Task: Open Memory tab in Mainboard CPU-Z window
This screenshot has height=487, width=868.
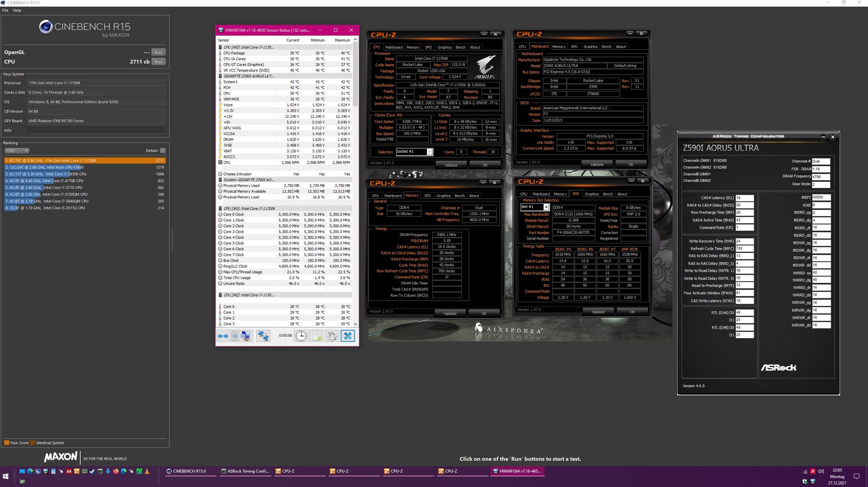Action: pos(559,47)
